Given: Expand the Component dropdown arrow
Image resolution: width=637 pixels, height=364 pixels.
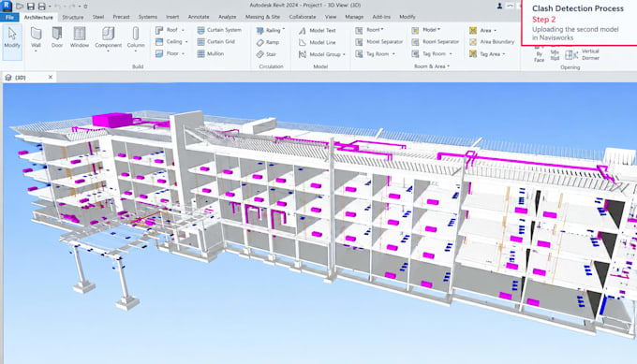Looking at the screenshot, I should 108,51.
